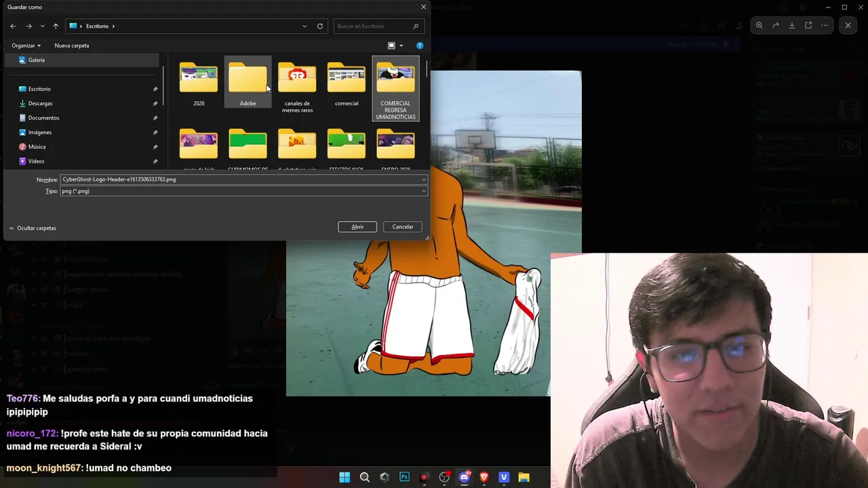The image size is (868, 488).
Task: Open the blue help icon
Action: coord(420,45)
